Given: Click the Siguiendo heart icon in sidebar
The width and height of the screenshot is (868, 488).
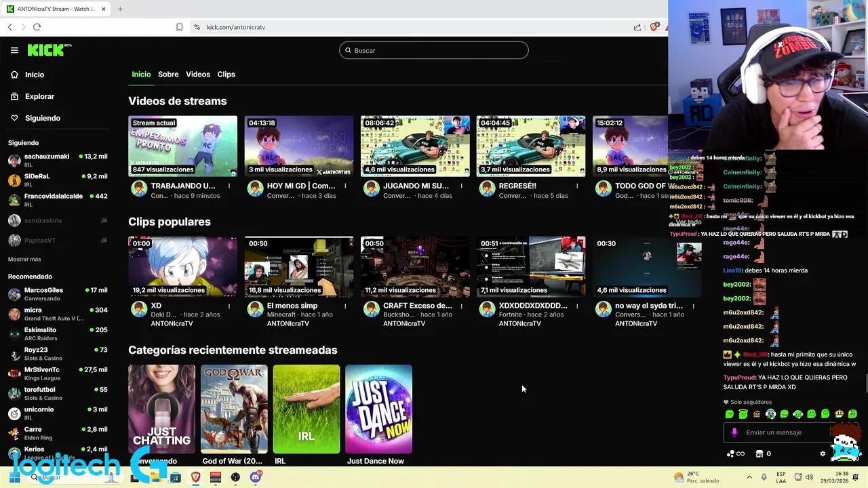Looking at the screenshot, I should (14, 118).
